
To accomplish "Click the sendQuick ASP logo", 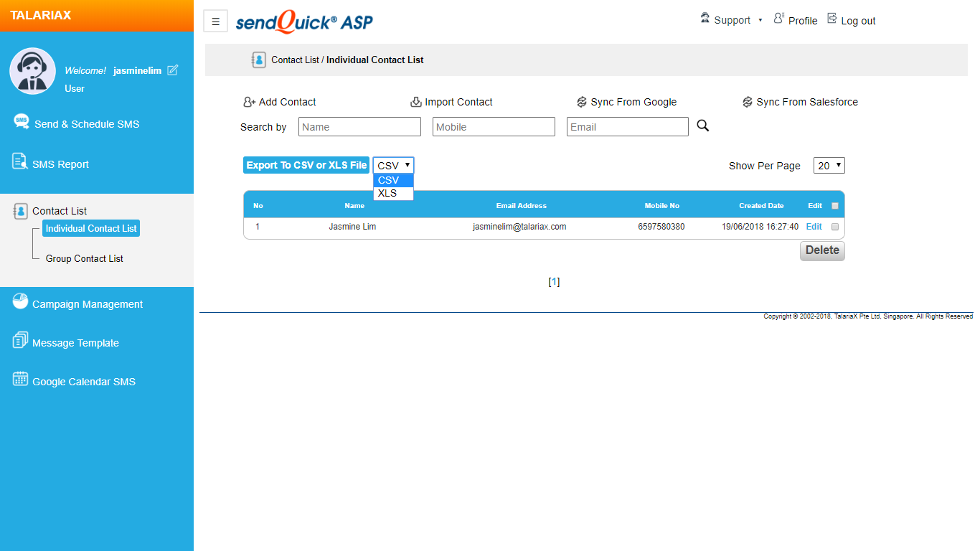I will click(304, 22).
